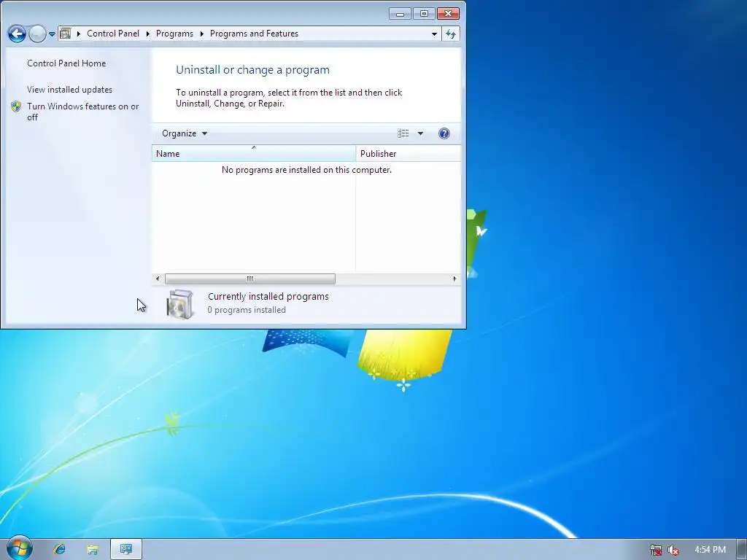
Task: Open help with the question mark icon
Action: pyautogui.click(x=444, y=133)
